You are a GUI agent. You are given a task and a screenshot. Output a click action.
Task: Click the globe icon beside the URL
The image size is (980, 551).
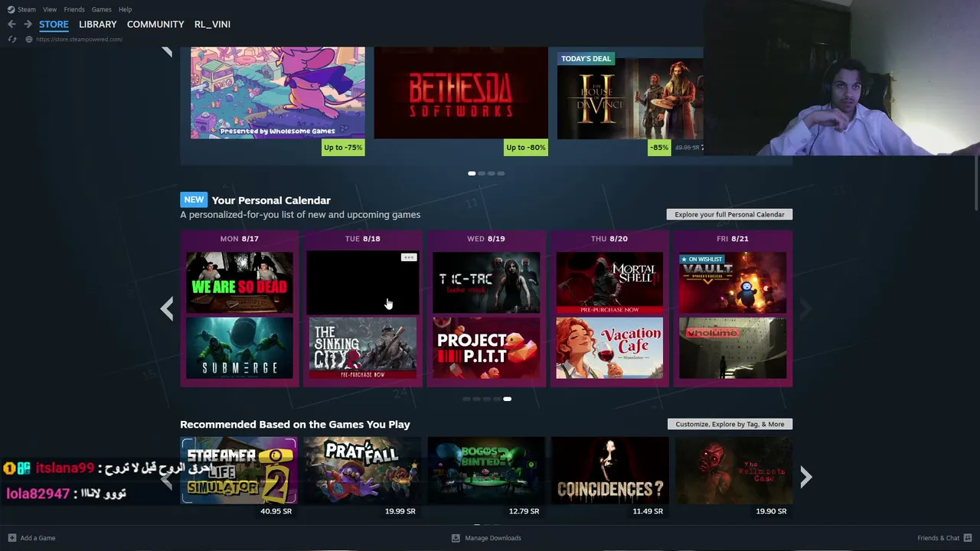pyautogui.click(x=29, y=39)
